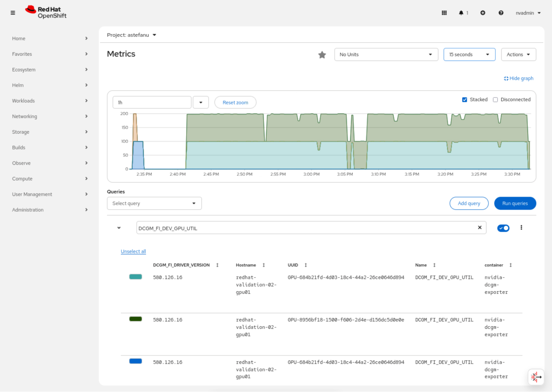Click the favorite star icon
The height and width of the screenshot is (392, 552).
[322, 55]
